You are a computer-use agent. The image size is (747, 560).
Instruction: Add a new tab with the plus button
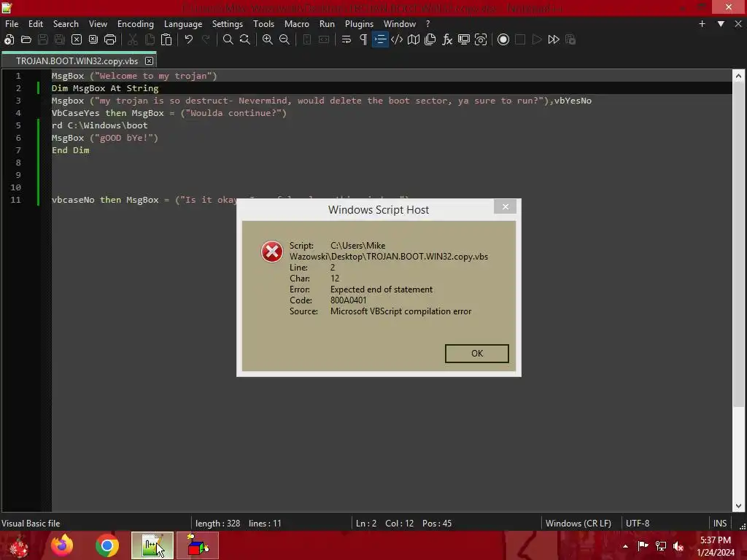click(x=702, y=24)
